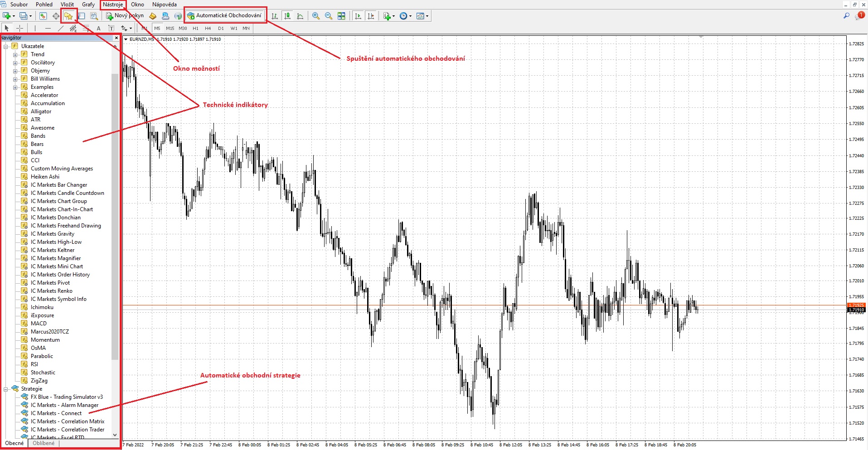Click the search magnifier icon at top right

846,16
